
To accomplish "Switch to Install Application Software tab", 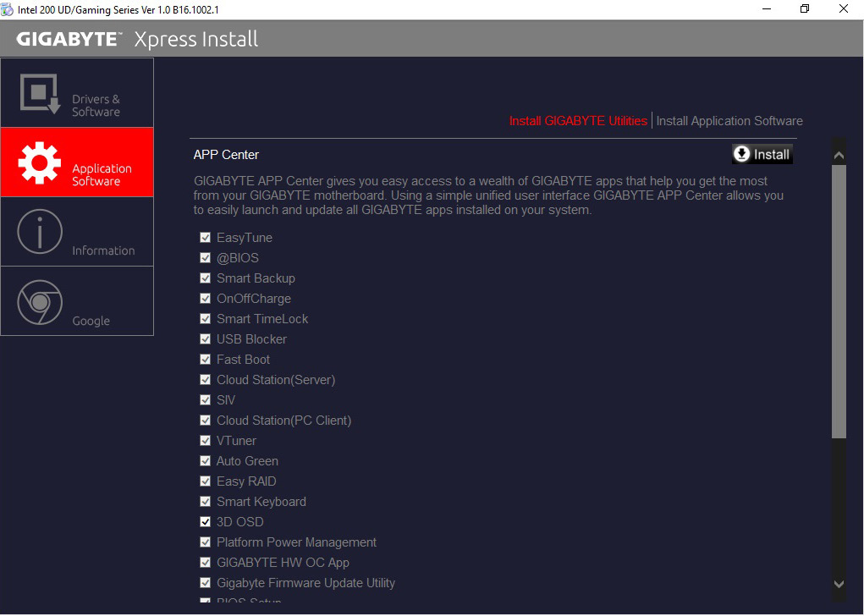I will point(729,120).
